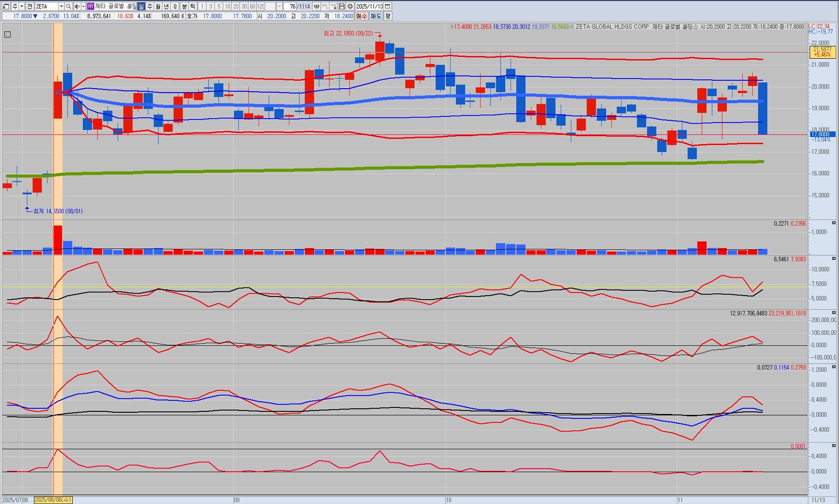Switch to weekly (주) chart period
The height and width of the screenshot is (504, 839).
[149, 6]
